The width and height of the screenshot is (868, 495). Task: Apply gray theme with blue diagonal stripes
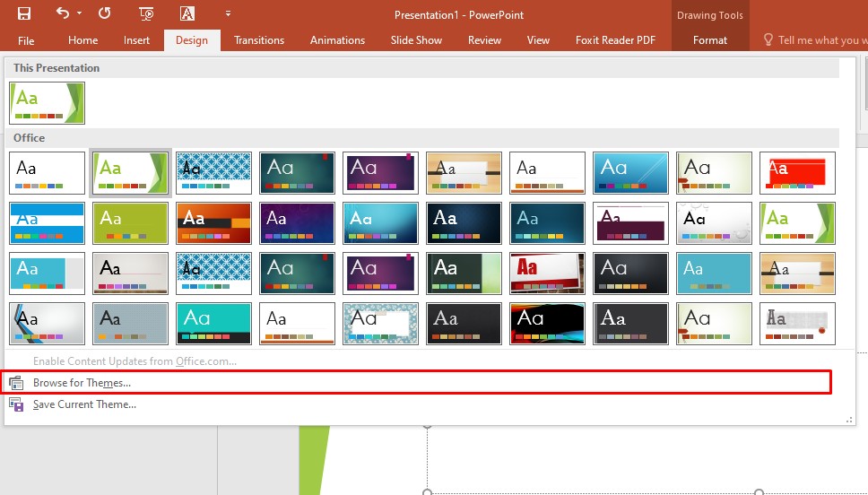click(x=47, y=324)
